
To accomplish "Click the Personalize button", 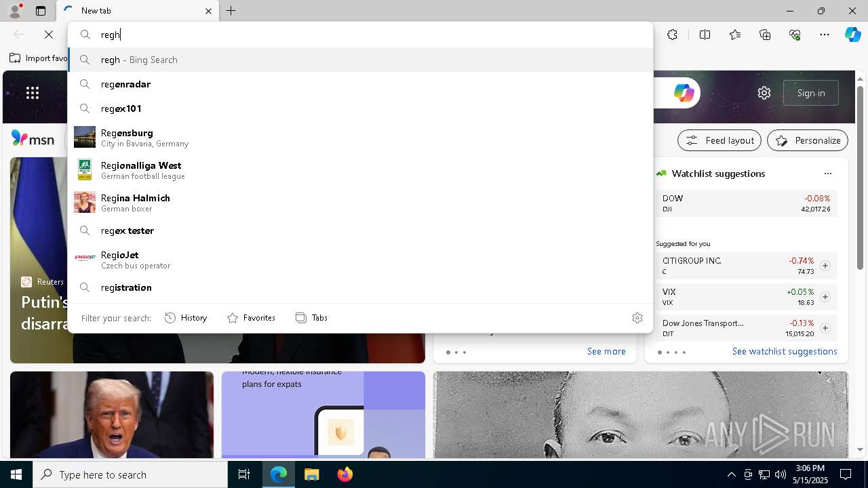I will [808, 140].
